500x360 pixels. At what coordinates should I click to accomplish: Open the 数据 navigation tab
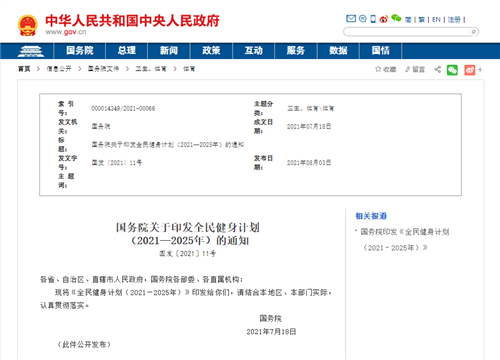click(338, 51)
